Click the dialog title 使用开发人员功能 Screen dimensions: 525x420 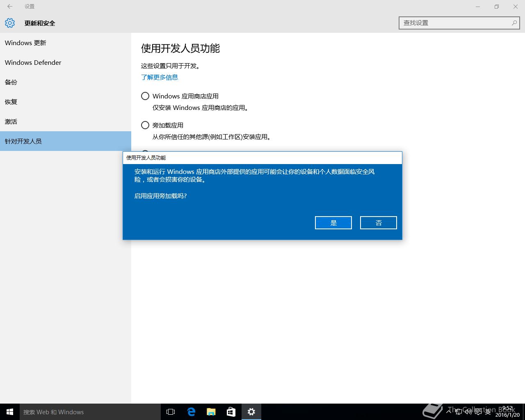pos(146,157)
